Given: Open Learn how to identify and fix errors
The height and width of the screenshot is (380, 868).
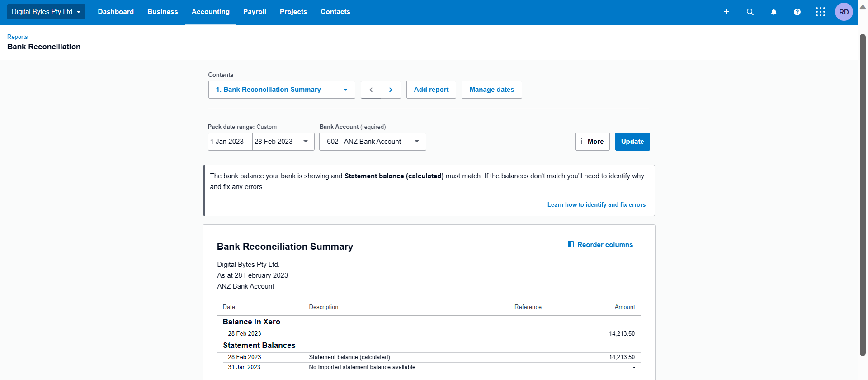Looking at the screenshot, I should [596, 204].
